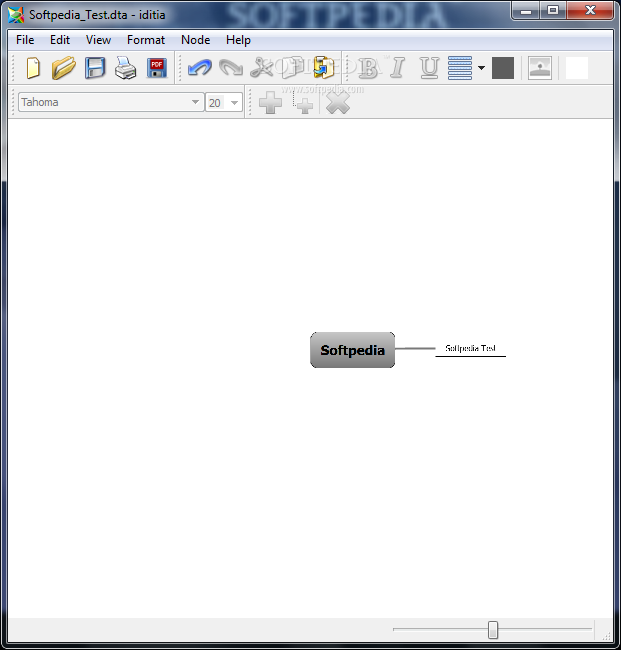The image size is (621, 650).
Task: Insert an image with the picture icon
Action: coord(540,68)
